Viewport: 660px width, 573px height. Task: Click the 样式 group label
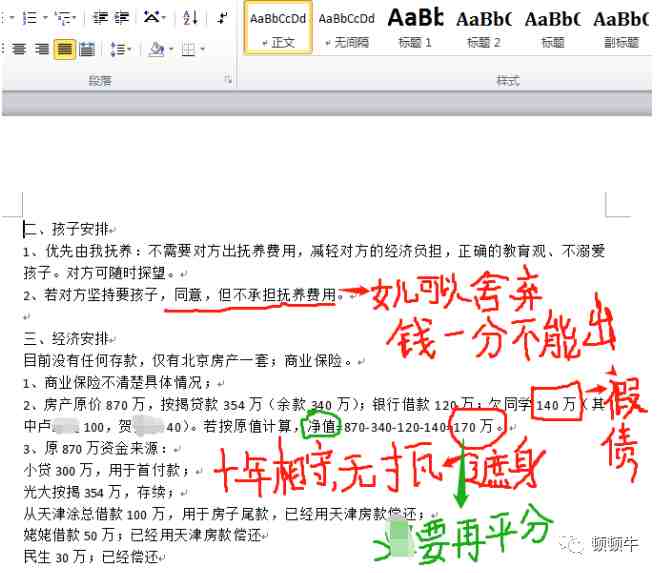508,80
